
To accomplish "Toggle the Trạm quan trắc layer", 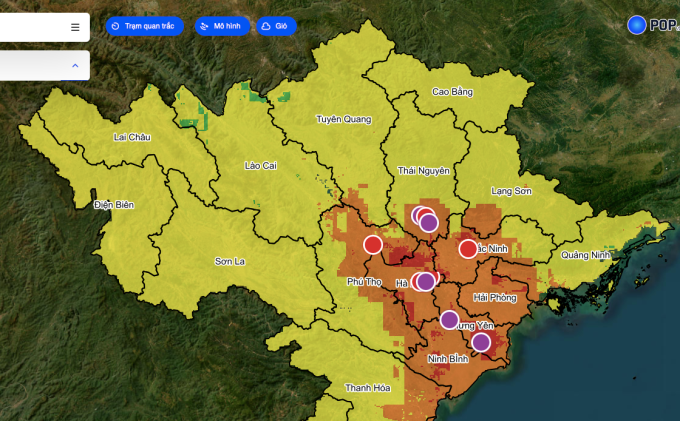I will (x=144, y=26).
